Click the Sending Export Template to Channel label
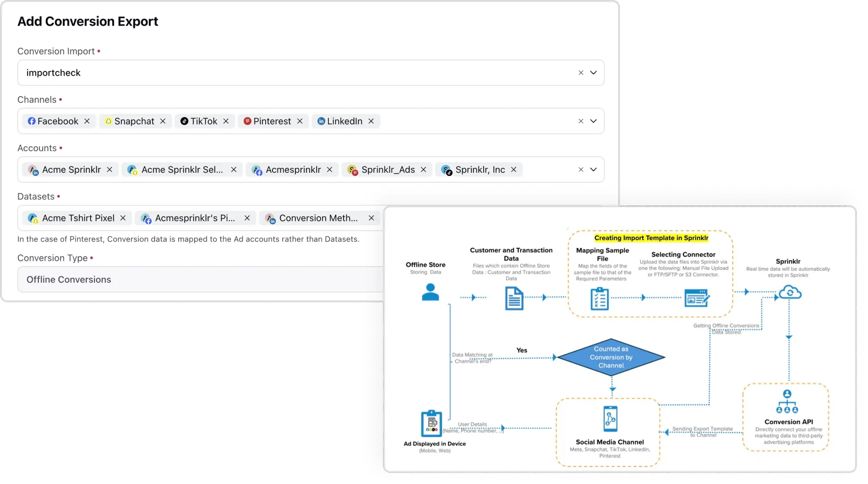This screenshot has height=484, width=868. pos(703,432)
